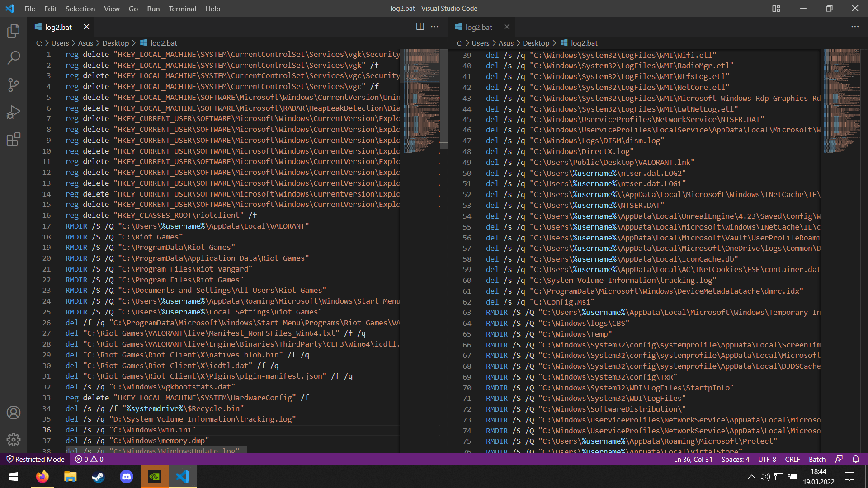Expand the Users breadcrumb in left editor

[x=60, y=43]
